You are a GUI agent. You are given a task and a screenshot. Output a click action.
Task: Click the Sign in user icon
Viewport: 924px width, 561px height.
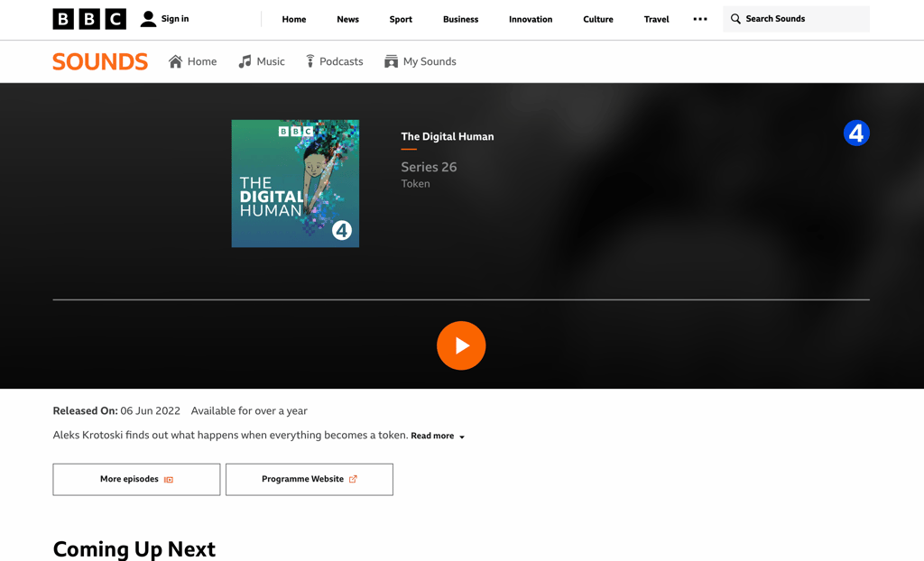(149, 19)
